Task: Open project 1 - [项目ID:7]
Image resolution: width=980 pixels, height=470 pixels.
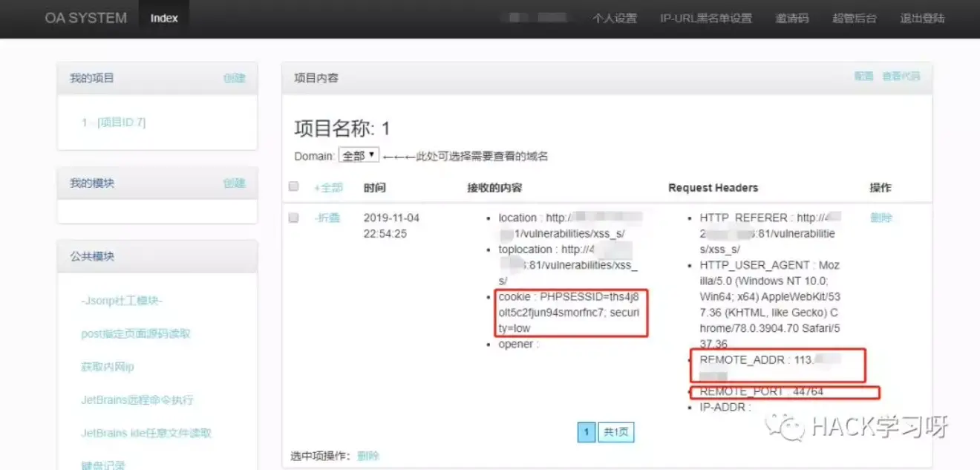Action: [114, 122]
